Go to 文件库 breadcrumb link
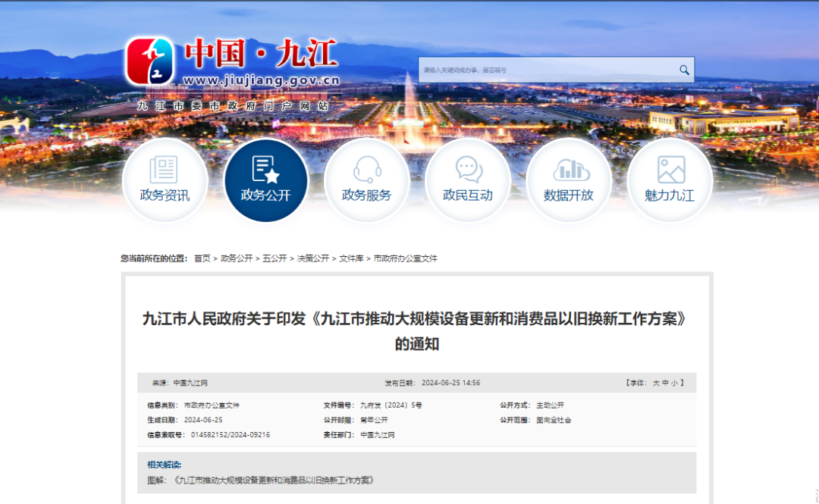The width and height of the screenshot is (819, 504). pyautogui.click(x=351, y=258)
